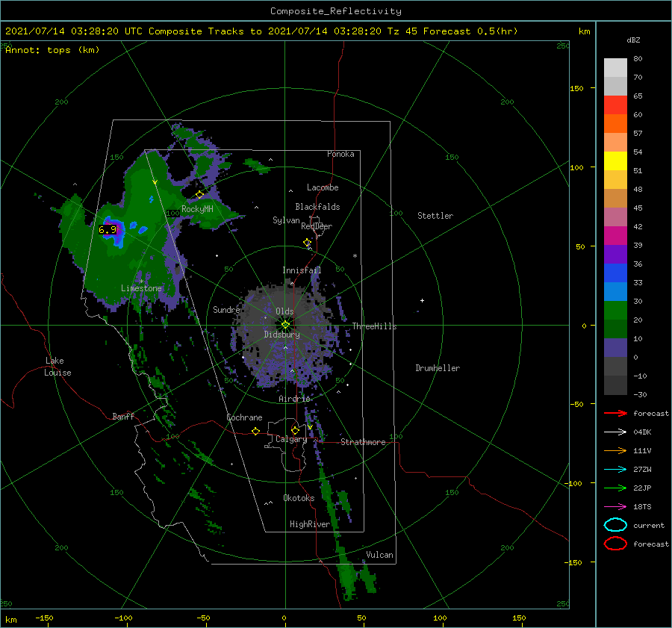Click the Calgary city label

(x=291, y=439)
